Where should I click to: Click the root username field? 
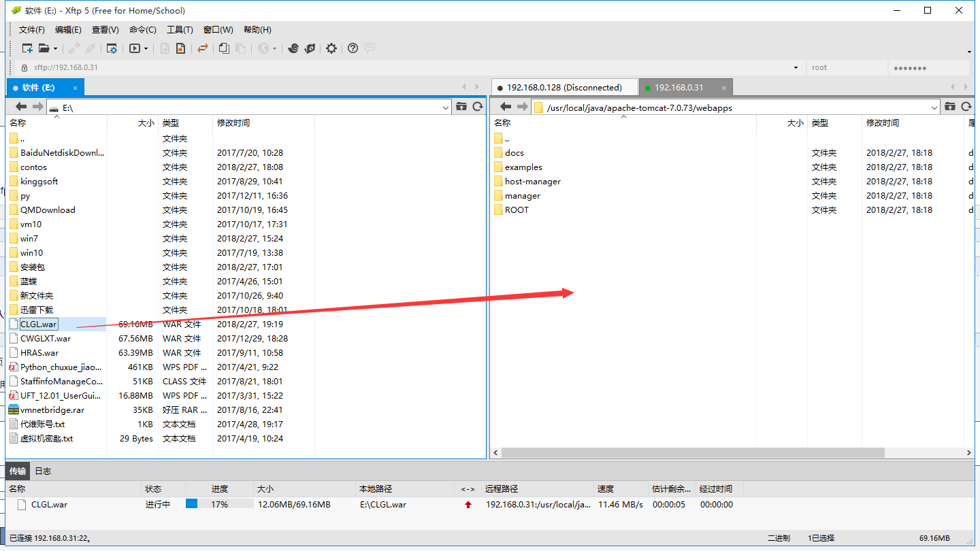[x=846, y=68]
